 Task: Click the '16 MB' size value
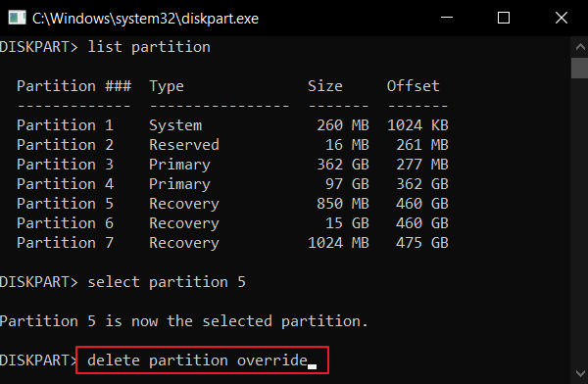pyautogui.click(x=347, y=145)
